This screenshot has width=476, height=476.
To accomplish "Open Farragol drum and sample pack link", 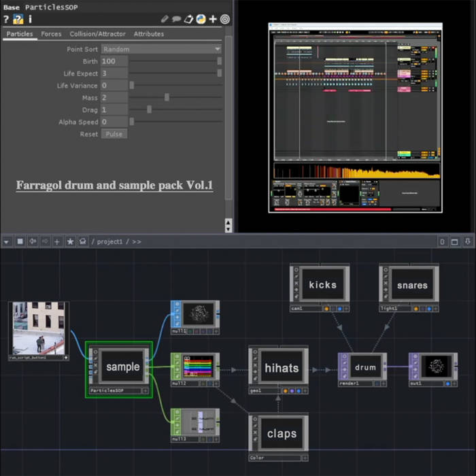I will (x=114, y=185).
